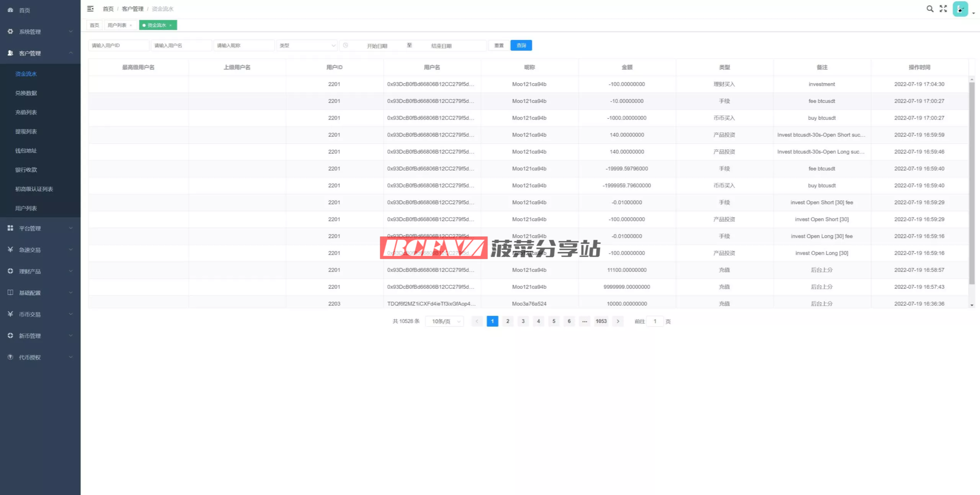Click the 系统管理 gear icon
The width and height of the screenshot is (980, 495).
pos(10,31)
